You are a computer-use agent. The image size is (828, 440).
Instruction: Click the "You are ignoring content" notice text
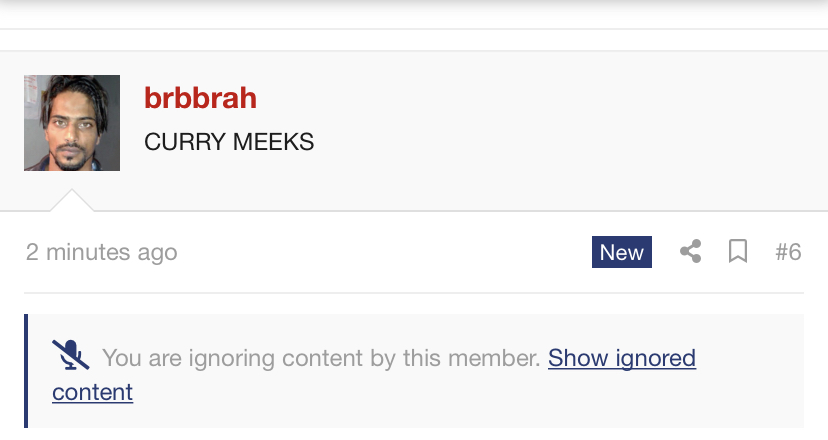pyautogui.click(x=321, y=357)
